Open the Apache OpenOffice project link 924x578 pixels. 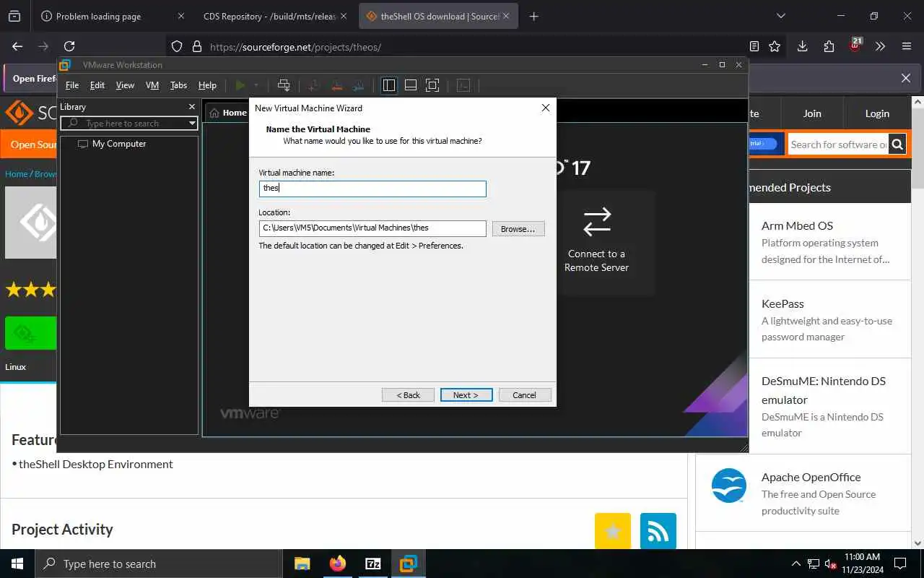coord(811,477)
